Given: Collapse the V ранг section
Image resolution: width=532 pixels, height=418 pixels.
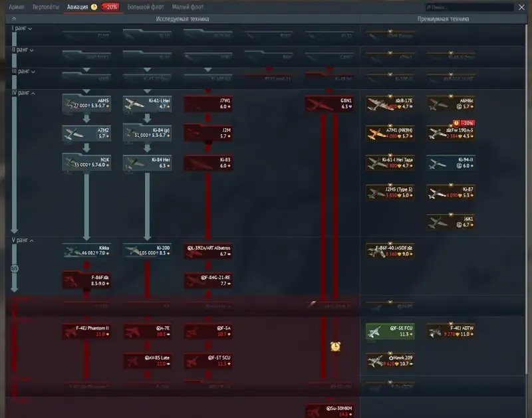Looking at the screenshot, I should pyautogui.click(x=23, y=241).
